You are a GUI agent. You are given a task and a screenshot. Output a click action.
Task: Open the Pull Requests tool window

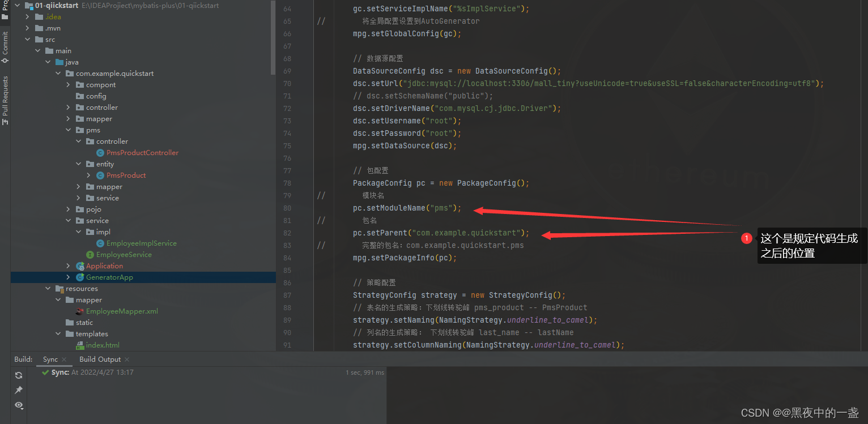(5, 100)
